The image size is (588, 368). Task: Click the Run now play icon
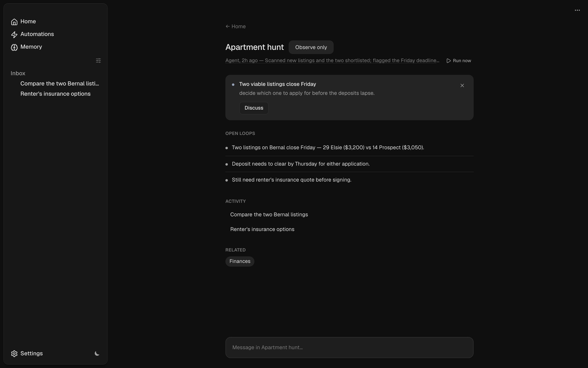point(449,61)
